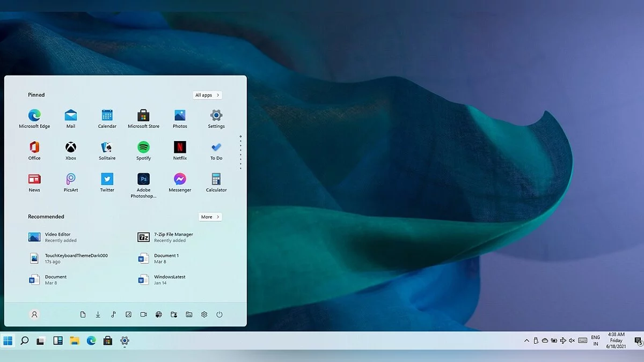Launch Solitaire from pinned apps
644x362 pixels.
(x=107, y=147)
